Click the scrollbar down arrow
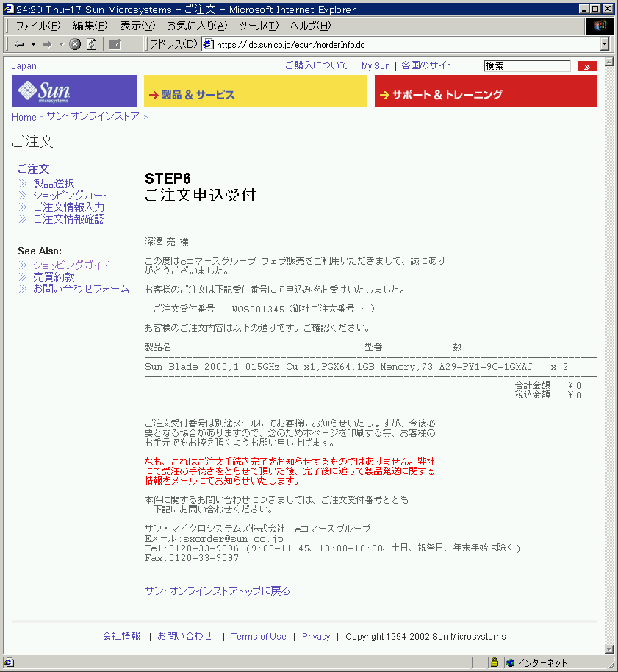This screenshot has width=618, height=672. click(609, 649)
